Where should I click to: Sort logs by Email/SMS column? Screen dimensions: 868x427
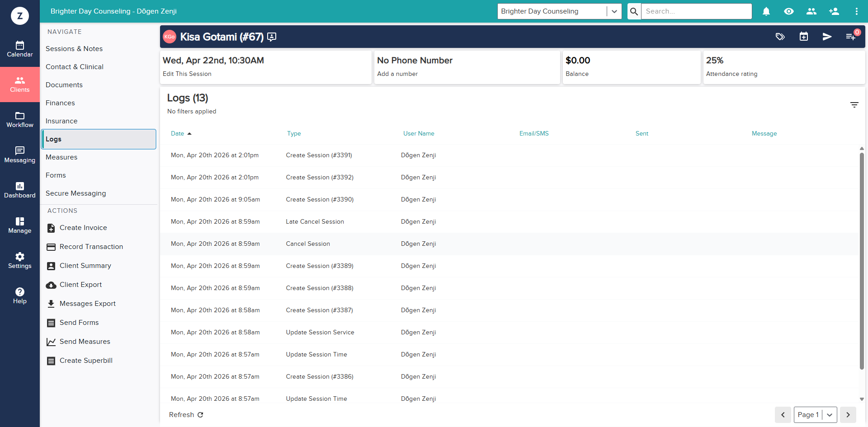pos(534,134)
